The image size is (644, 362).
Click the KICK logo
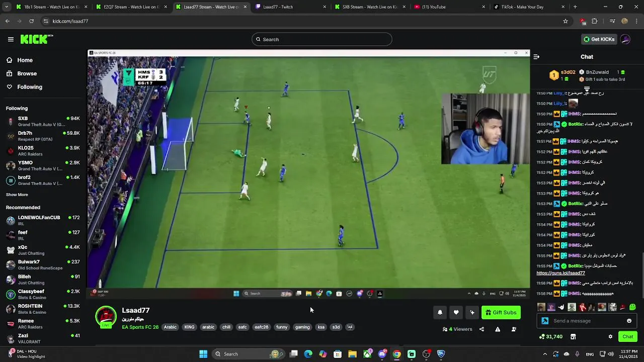tap(36, 39)
